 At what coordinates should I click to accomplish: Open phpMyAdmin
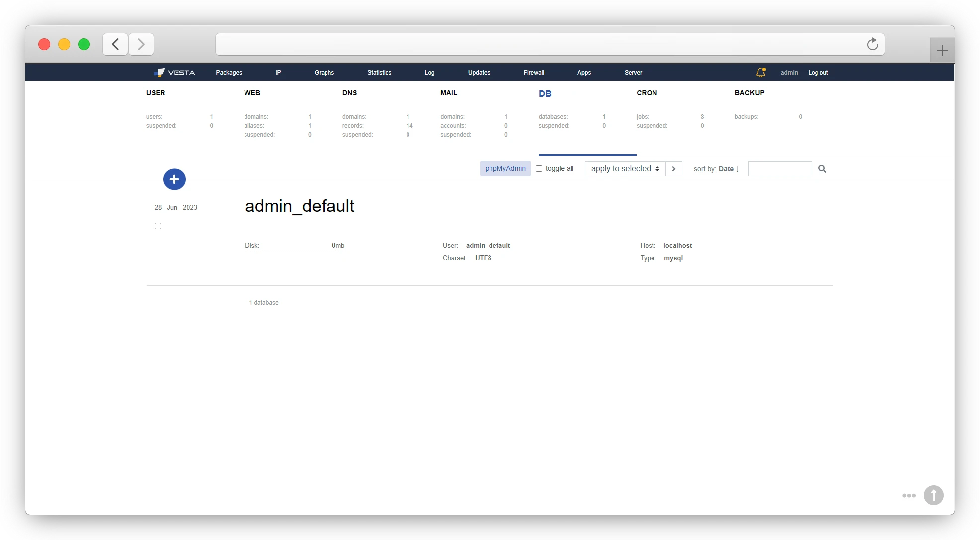point(504,168)
